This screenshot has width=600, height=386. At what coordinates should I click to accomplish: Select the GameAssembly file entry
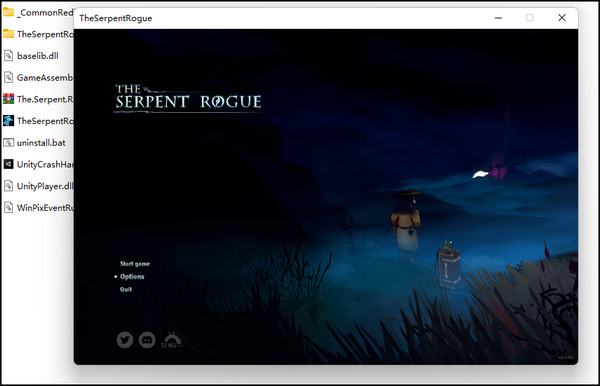[38, 78]
